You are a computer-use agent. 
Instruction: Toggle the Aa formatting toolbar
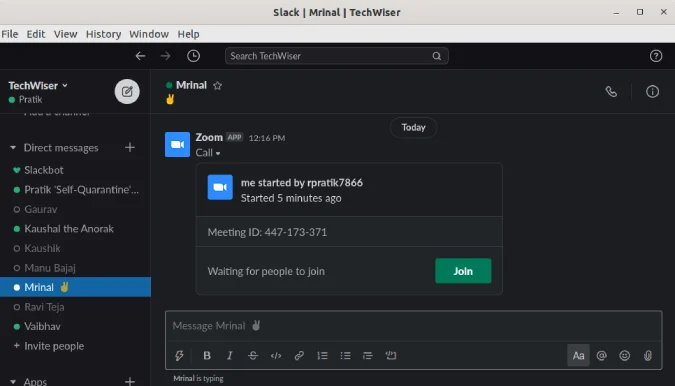(578, 355)
